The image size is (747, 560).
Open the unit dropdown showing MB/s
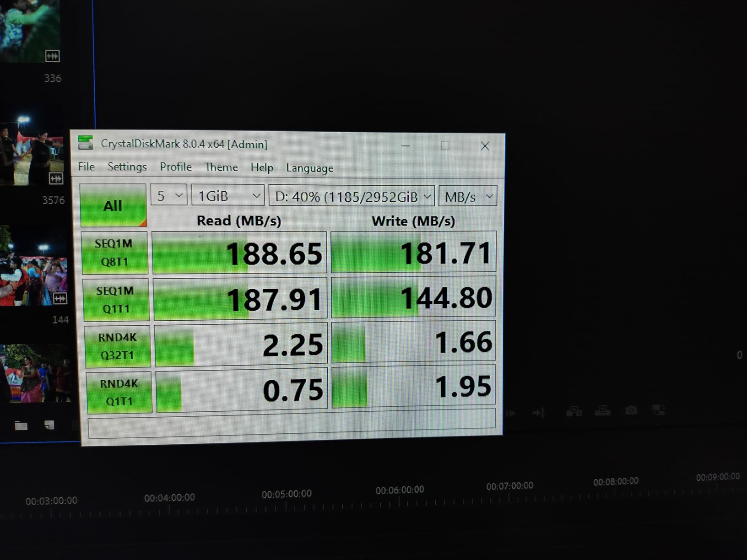click(x=468, y=197)
